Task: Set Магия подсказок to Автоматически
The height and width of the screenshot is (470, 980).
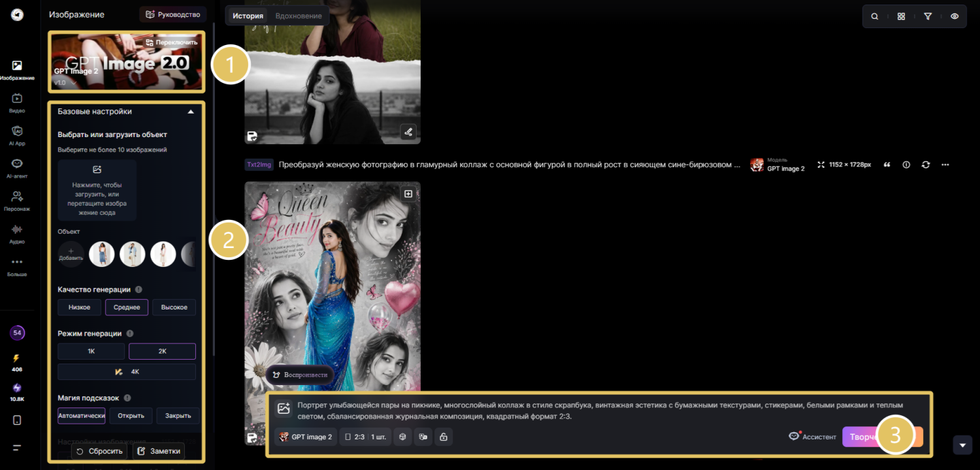Action: click(x=82, y=416)
